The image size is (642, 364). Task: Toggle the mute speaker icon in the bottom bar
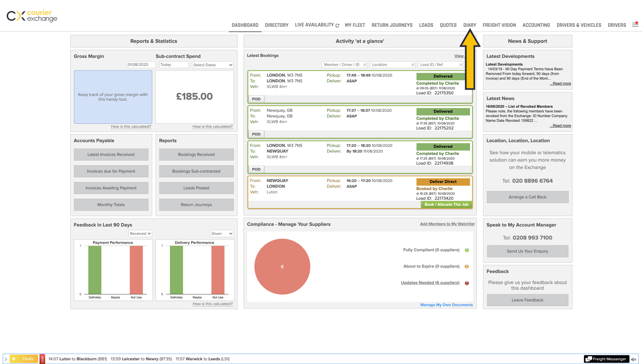coord(634,359)
